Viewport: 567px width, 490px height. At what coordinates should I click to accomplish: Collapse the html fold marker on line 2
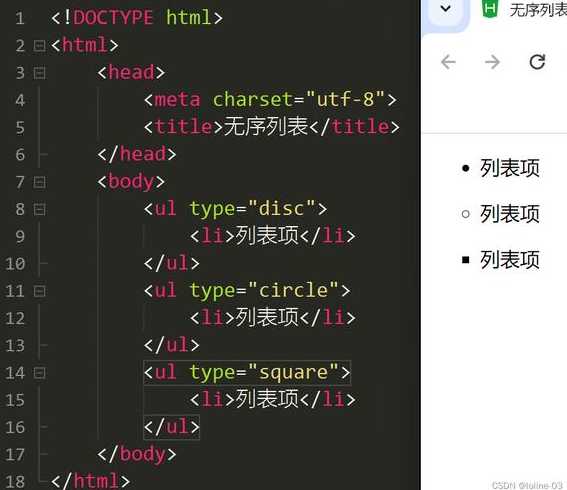[x=39, y=46]
